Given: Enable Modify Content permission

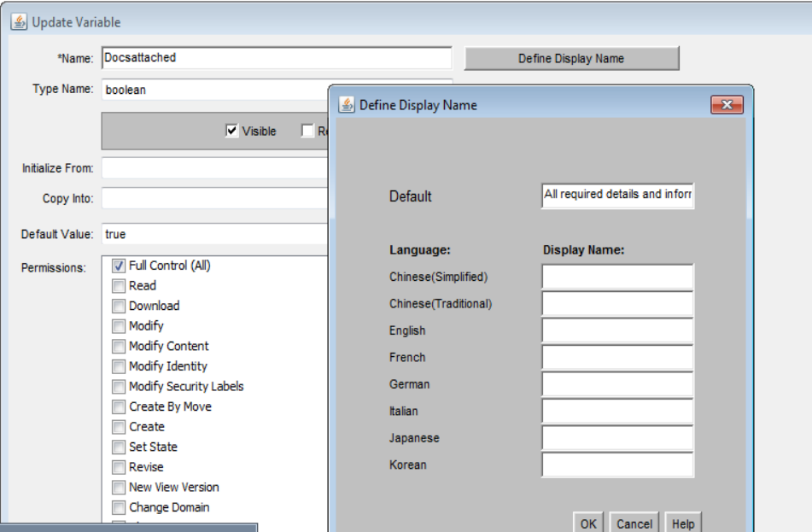Looking at the screenshot, I should pos(119,347).
